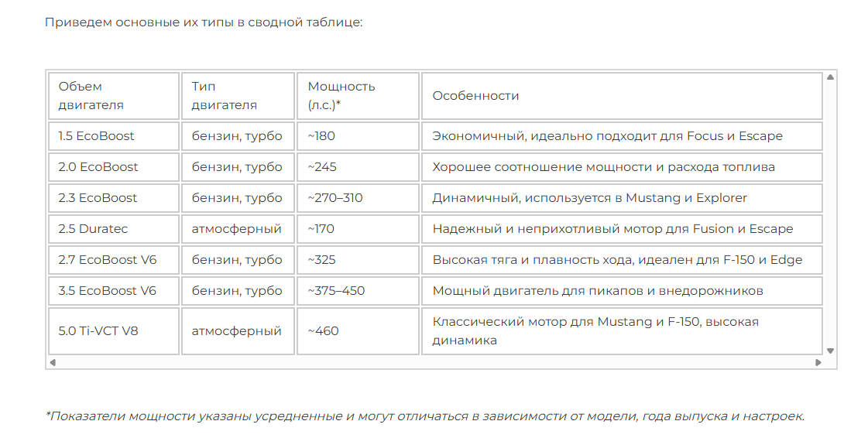The height and width of the screenshot is (438, 868).
Task: Click the ~375–450 power value
Action: (336, 291)
